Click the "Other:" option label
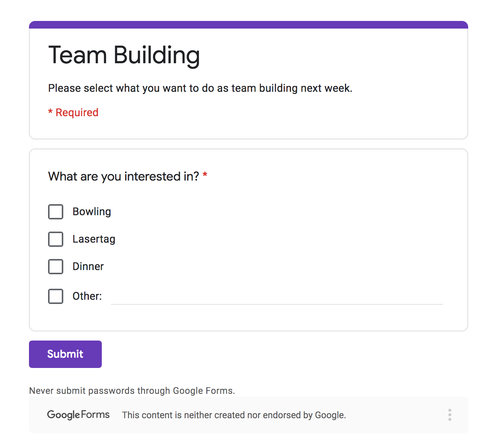The image size is (504, 435). [x=87, y=296]
